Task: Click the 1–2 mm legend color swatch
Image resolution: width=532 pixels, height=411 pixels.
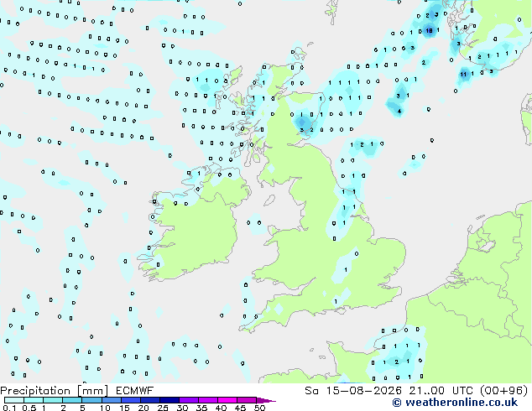Action: (53, 400)
